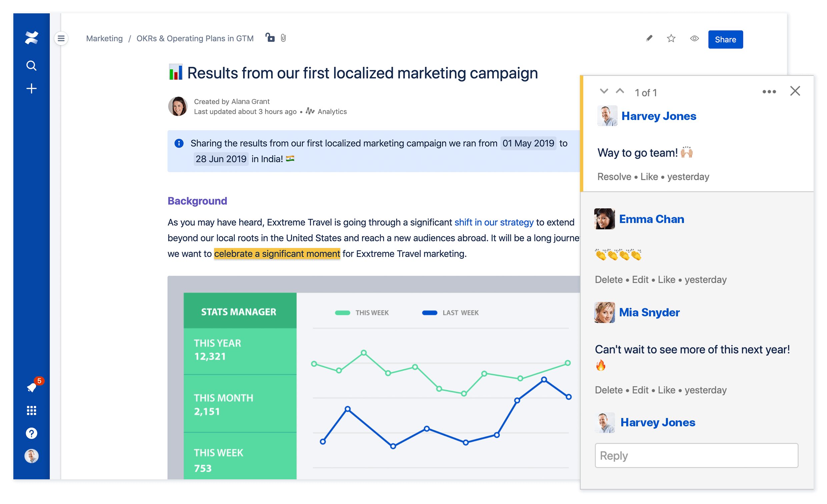
Task: Expand the comment thread navigation downward
Action: click(604, 91)
